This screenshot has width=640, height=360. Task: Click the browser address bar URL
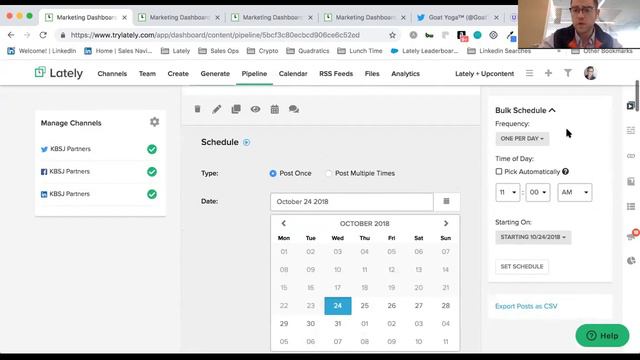pos(215,35)
